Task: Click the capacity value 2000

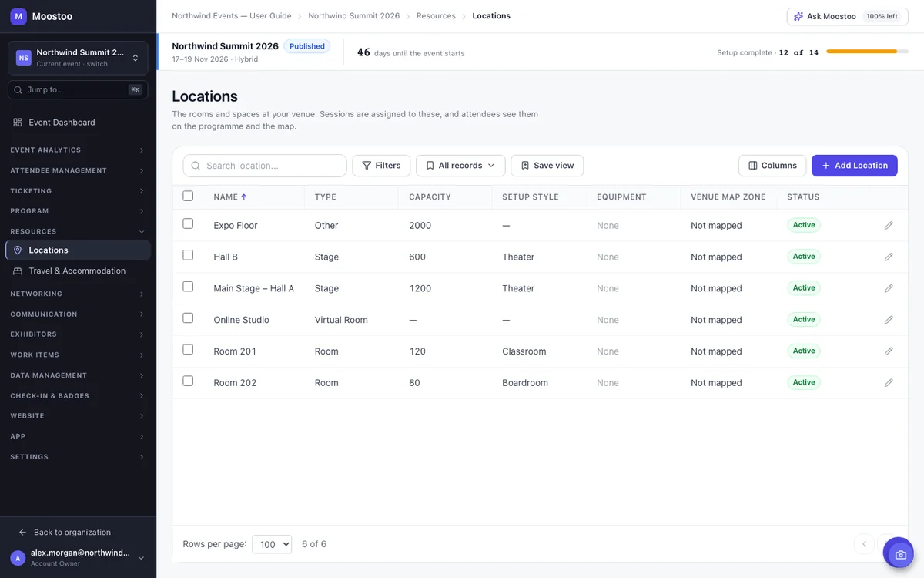Action: [x=420, y=226]
